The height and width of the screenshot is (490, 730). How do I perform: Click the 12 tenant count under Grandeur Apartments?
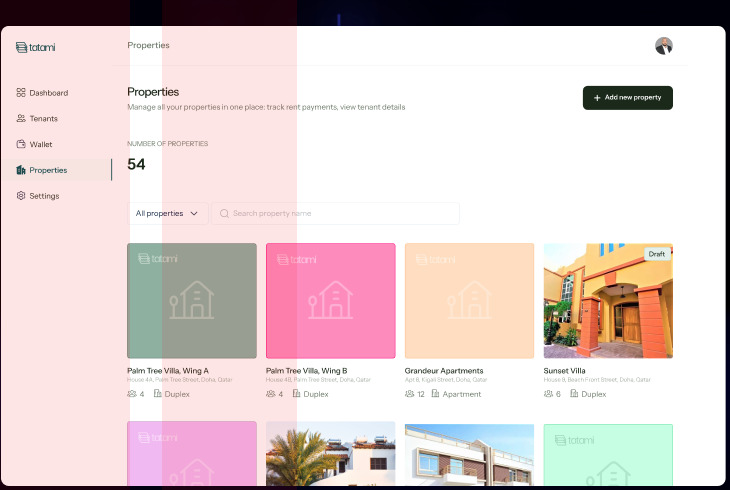(421, 394)
